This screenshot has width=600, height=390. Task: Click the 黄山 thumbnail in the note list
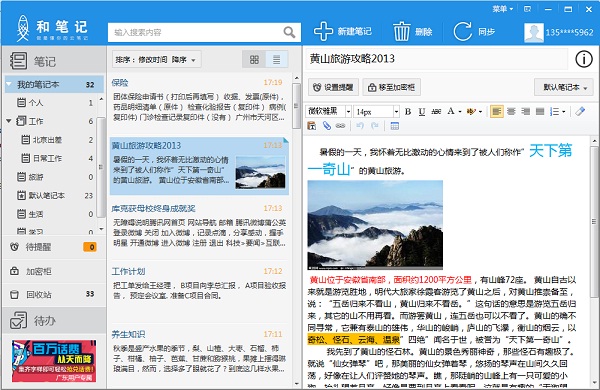tap(260, 172)
